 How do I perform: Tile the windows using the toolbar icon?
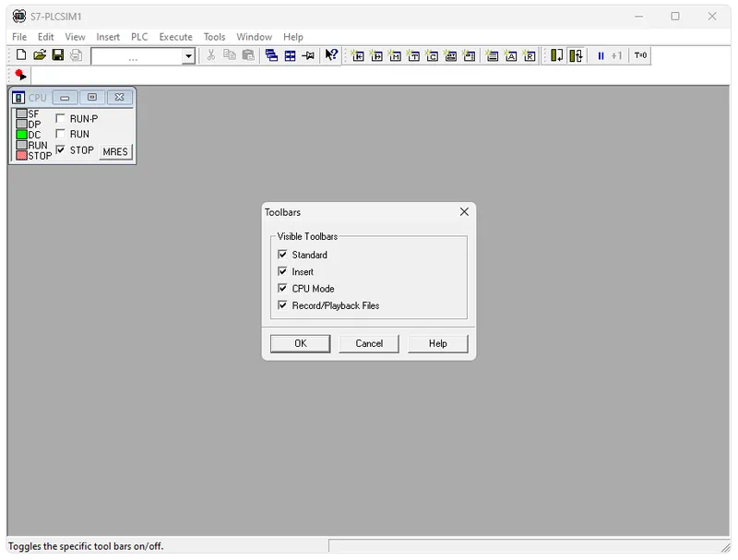click(290, 55)
